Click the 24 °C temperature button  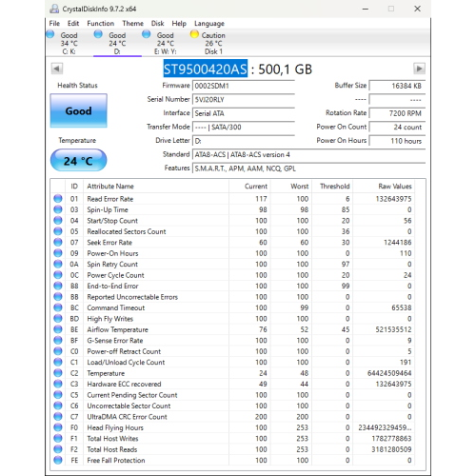(78, 160)
